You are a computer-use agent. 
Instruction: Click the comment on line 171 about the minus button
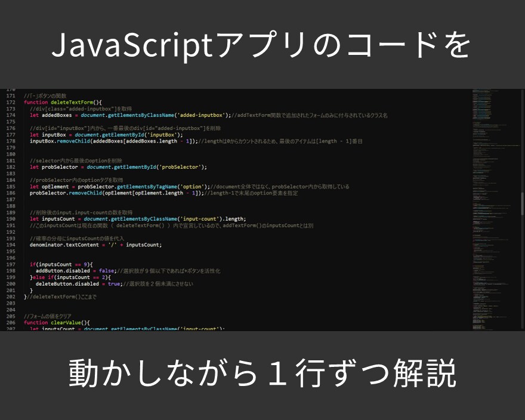(45, 96)
